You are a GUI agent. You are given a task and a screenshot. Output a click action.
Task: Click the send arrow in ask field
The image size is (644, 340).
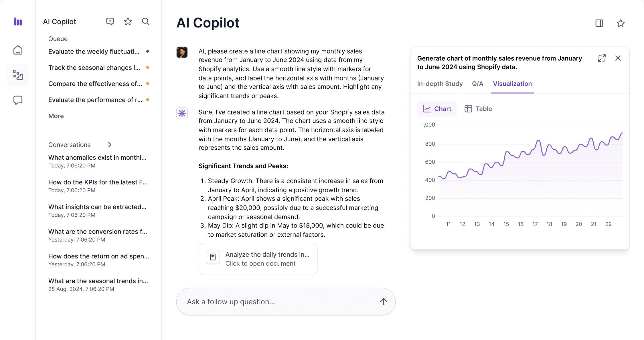click(382, 302)
